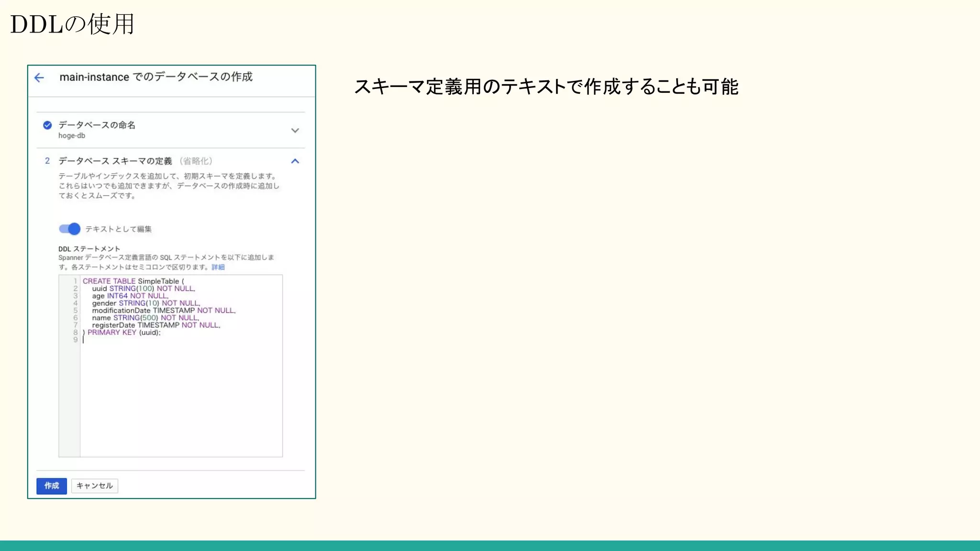The width and height of the screenshot is (980, 551).
Task: Click the main-instance でのデータベースの作成 title
Action: [x=156, y=77]
